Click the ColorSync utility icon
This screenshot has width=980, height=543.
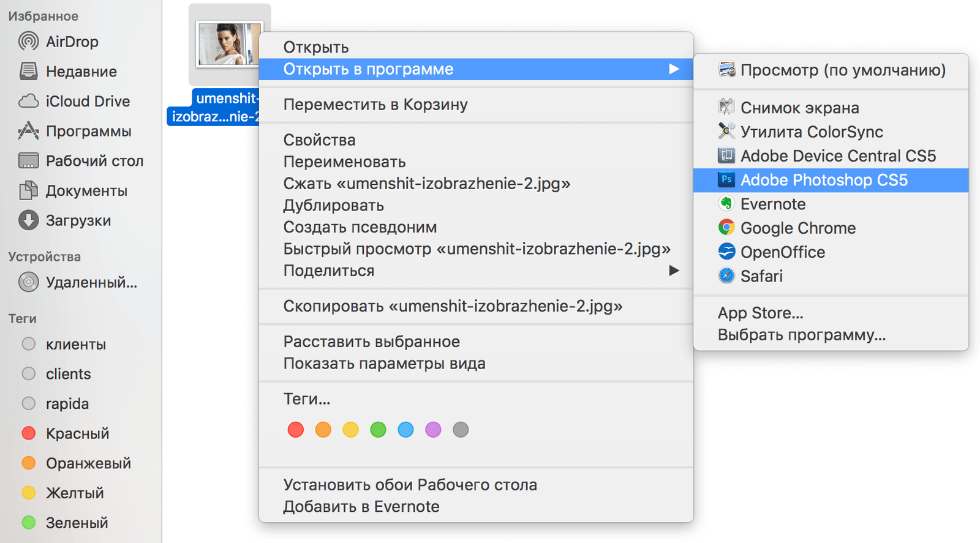(726, 131)
